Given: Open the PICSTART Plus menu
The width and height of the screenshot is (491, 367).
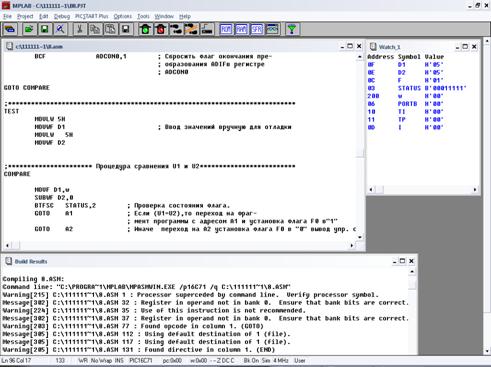Looking at the screenshot, I should (91, 16).
